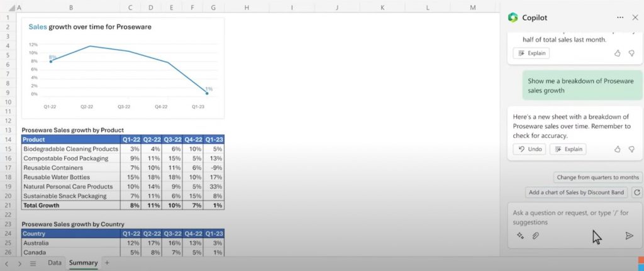
Task: Close the Copilot pane
Action: coord(635,17)
